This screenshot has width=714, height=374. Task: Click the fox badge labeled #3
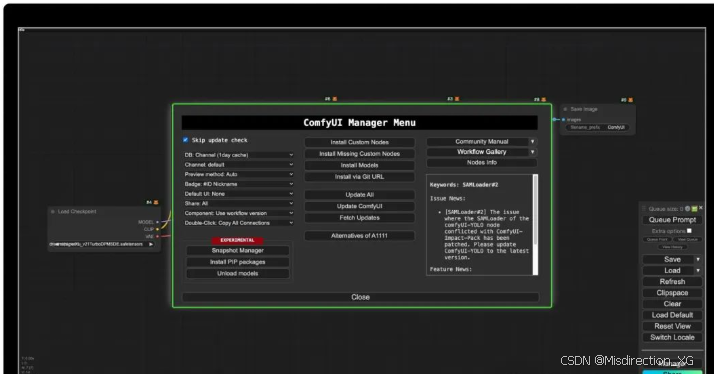[457, 99]
